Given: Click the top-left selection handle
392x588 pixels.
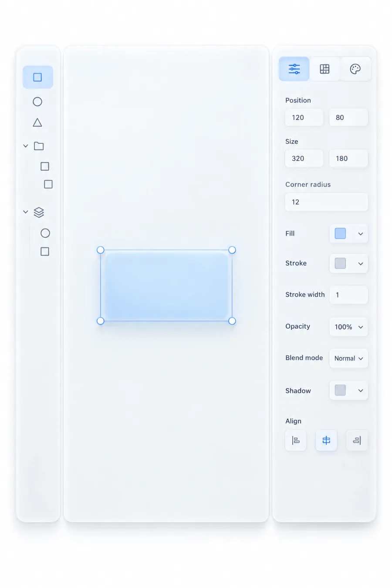Looking at the screenshot, I should [x=101, y=250].
